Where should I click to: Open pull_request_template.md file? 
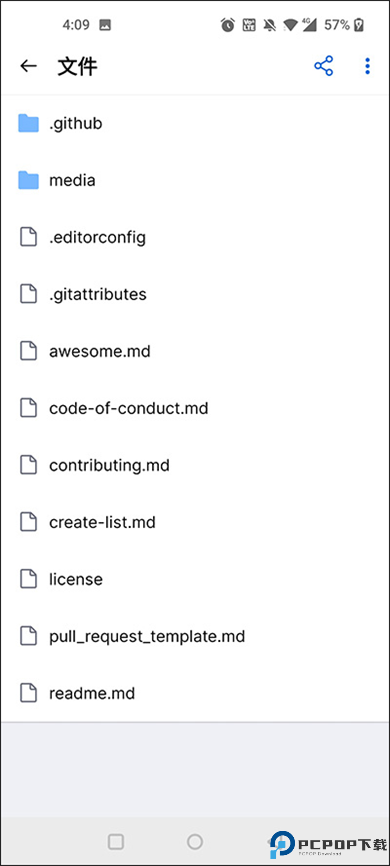(195, 636)
